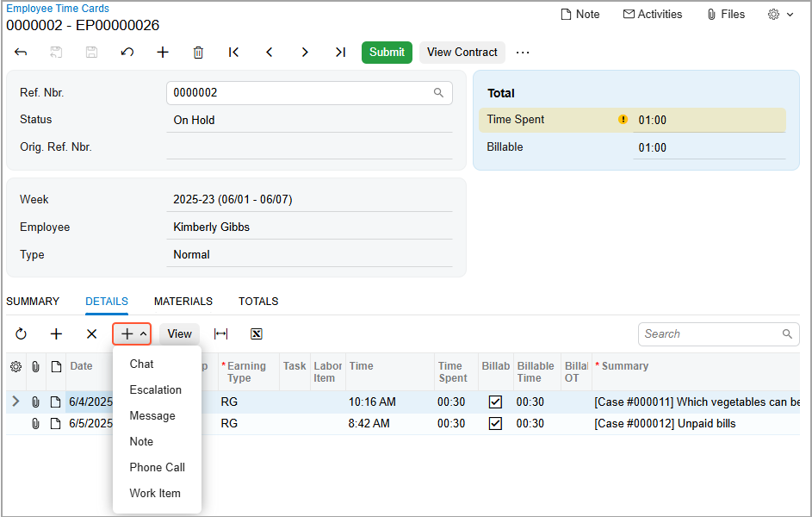
Task: Collapse the create activity dropdown button
Action: point(133,334)
